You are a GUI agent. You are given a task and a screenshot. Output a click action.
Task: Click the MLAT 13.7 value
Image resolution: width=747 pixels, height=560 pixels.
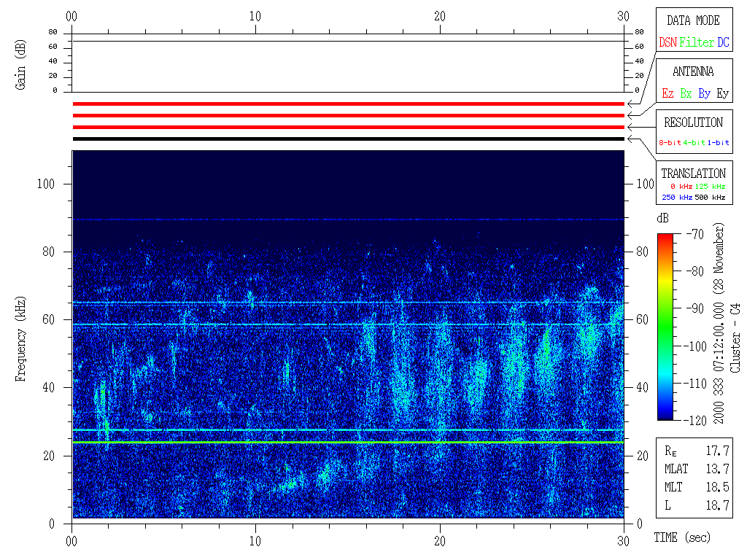(x=718, y=469)
